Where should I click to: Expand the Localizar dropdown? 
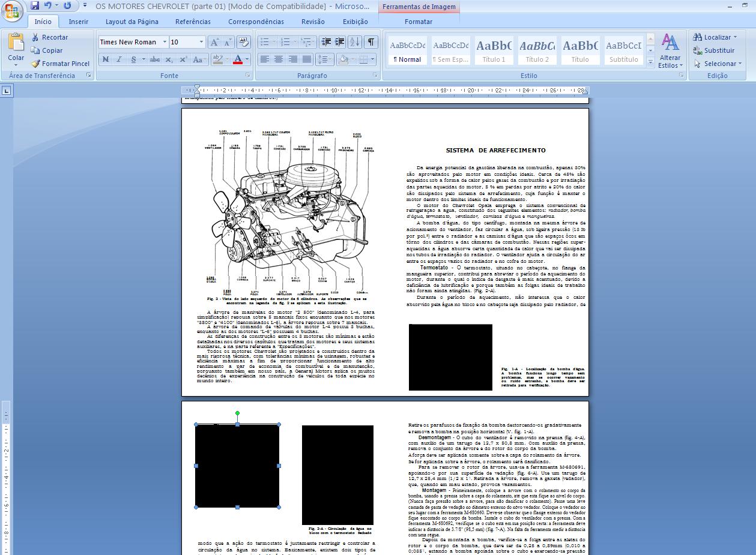click(736, 37)
